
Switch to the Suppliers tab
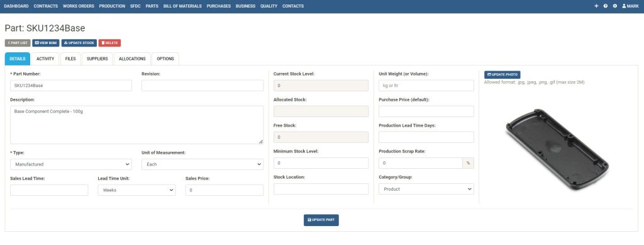[x=97, y=59]
